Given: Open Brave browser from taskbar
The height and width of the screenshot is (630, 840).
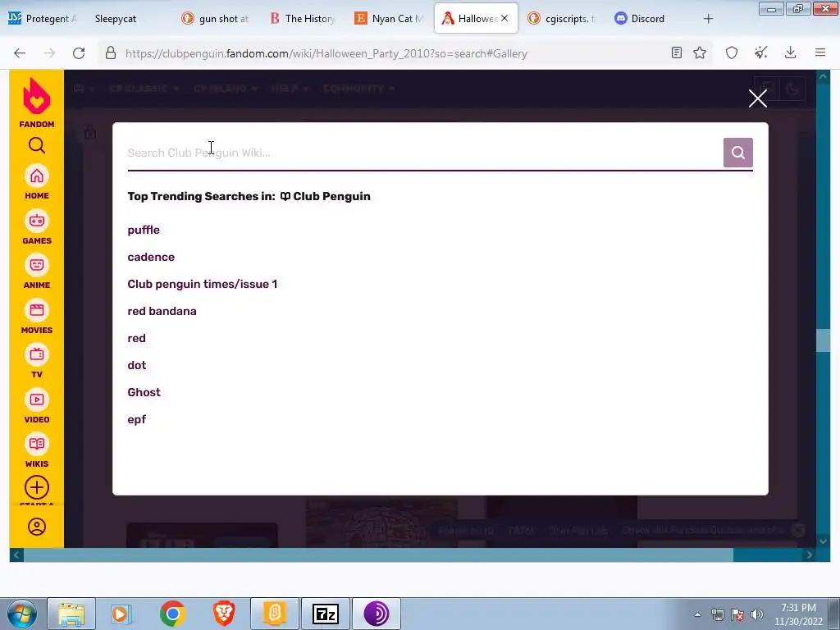Looking at the screenshot, I should pyautogui.click(x=223, y=614).
